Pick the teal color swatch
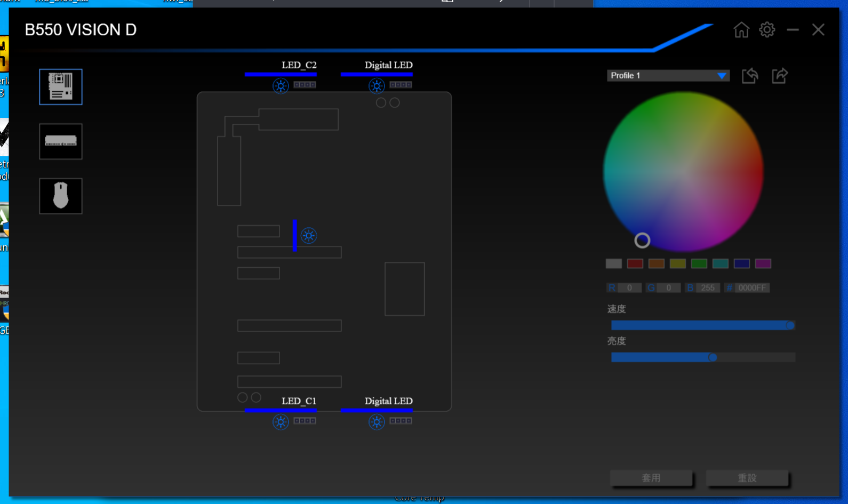This screenshot has width=848, height=504. pos(721,263)
